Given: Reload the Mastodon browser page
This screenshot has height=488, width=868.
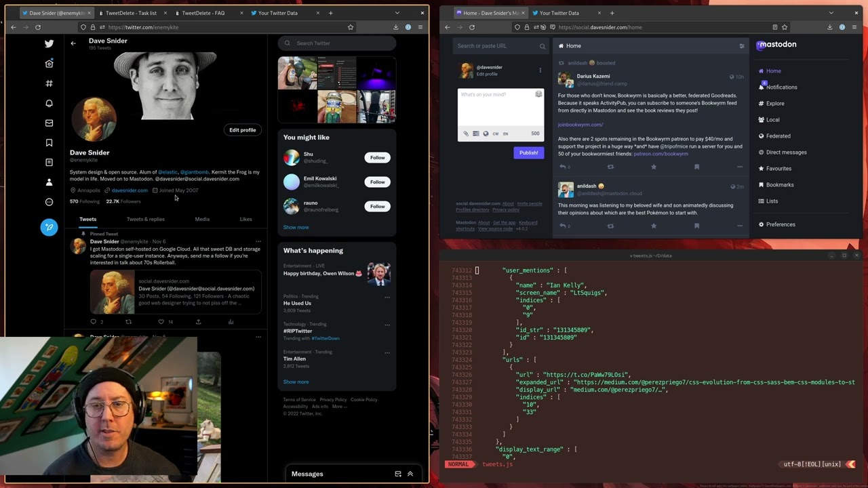Looking at the screenshot, I should tap(472, 27).
